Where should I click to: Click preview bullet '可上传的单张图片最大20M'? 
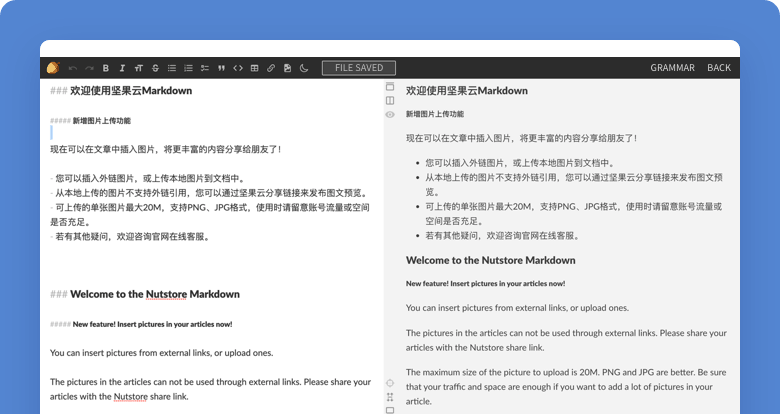[573, 213]
